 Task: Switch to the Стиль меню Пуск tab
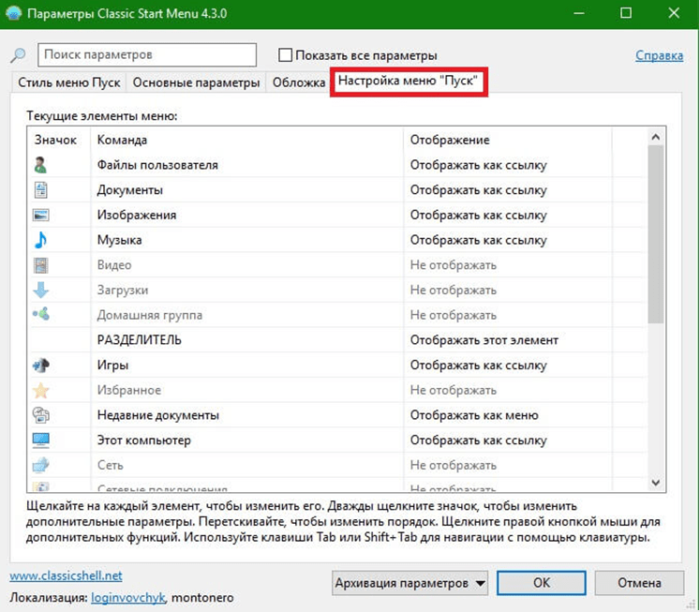click(69, 82)
